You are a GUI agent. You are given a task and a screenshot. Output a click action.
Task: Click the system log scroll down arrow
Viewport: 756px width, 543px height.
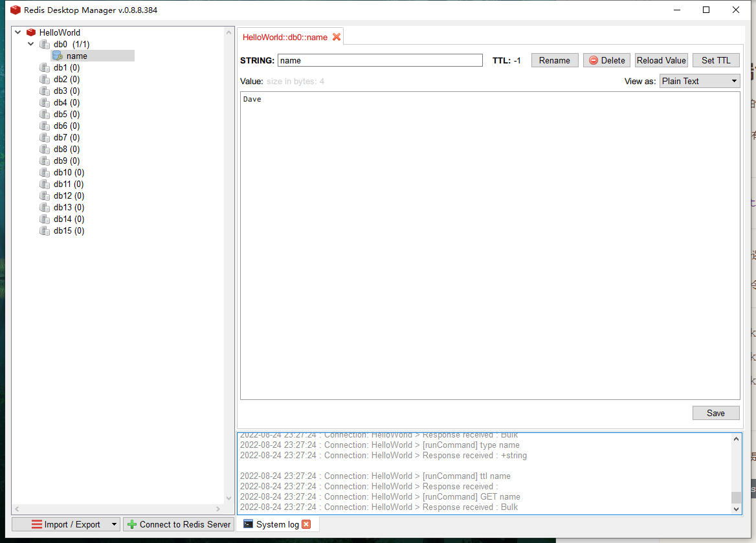click(736, 509)
